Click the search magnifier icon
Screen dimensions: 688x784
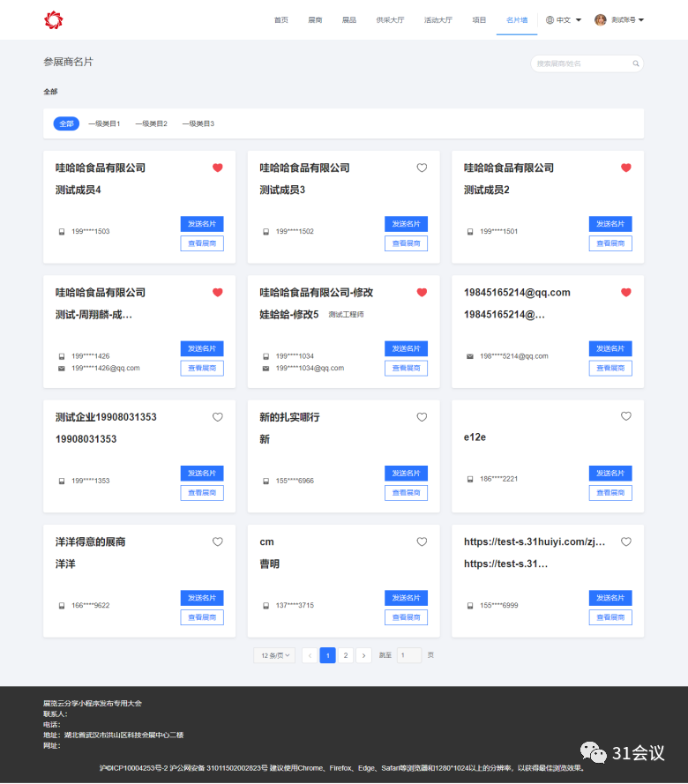pos(635,63)
